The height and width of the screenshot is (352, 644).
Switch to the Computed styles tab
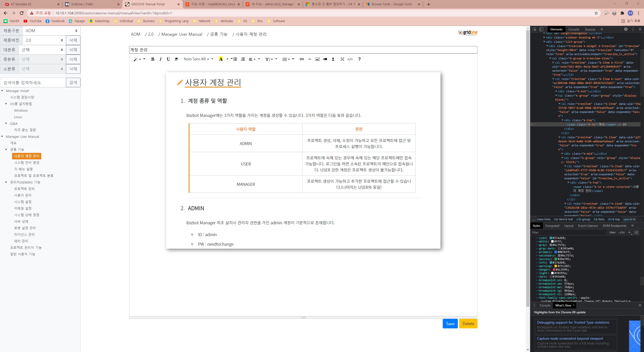pos(552,226)
